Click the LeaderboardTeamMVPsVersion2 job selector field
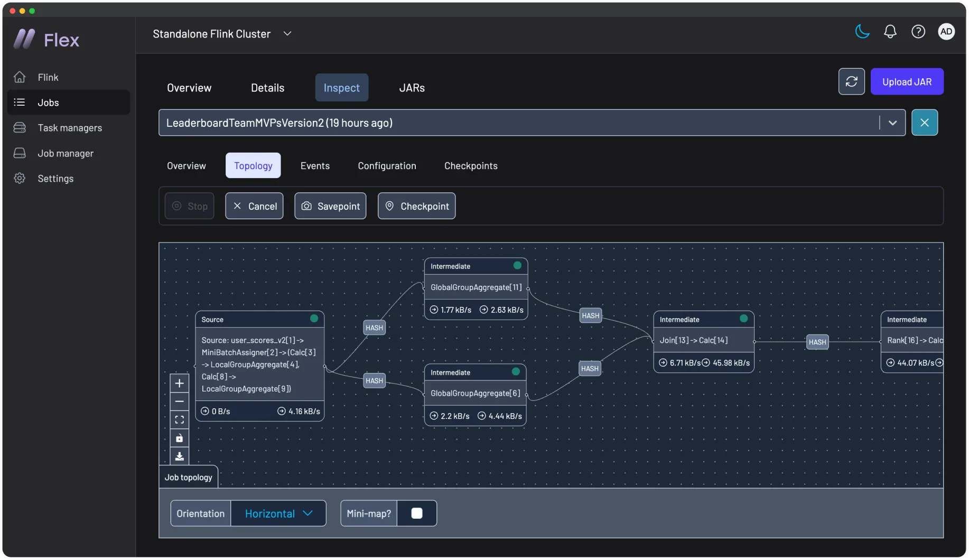 pos(532,123)
